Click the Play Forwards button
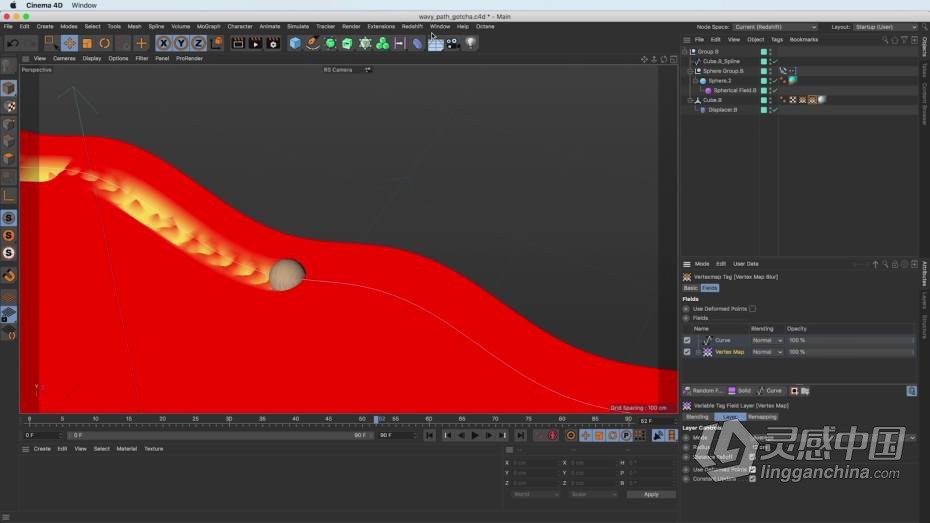The image size is (930, 523). [474, 436]
